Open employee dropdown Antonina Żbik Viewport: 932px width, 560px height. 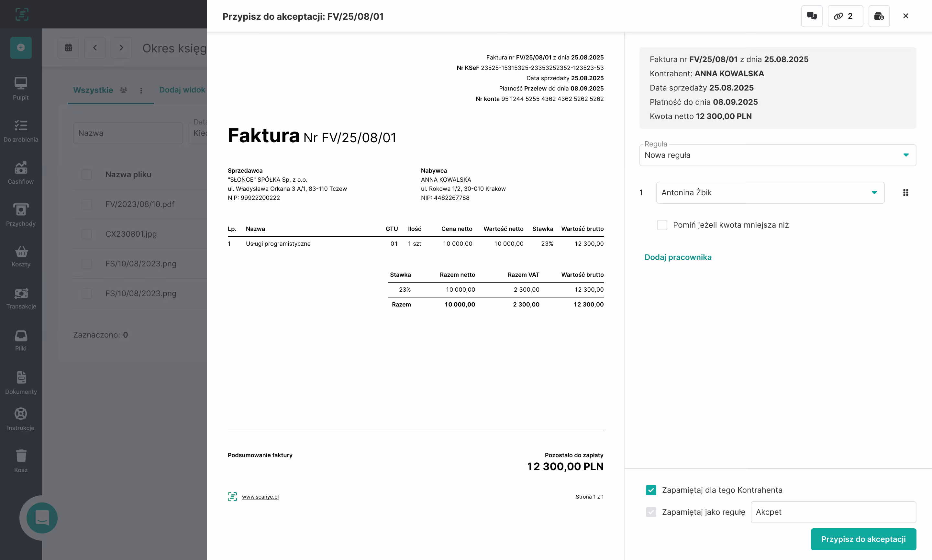click(770, 192)
